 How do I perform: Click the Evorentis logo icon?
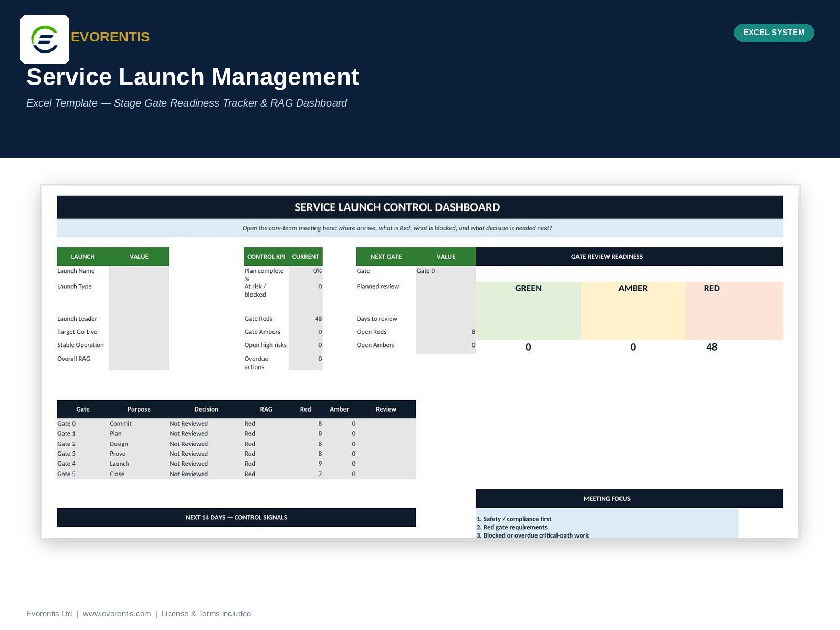click(x=45, y=39)
